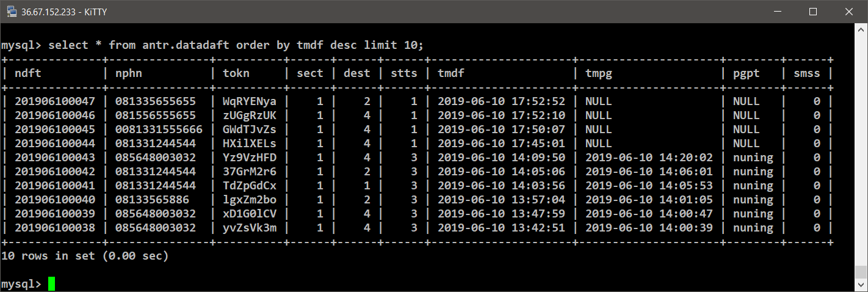Click timestamp 2019-06-10 14:20:02
The height and width of the screenshot is (292, 868).
(649, 158)
